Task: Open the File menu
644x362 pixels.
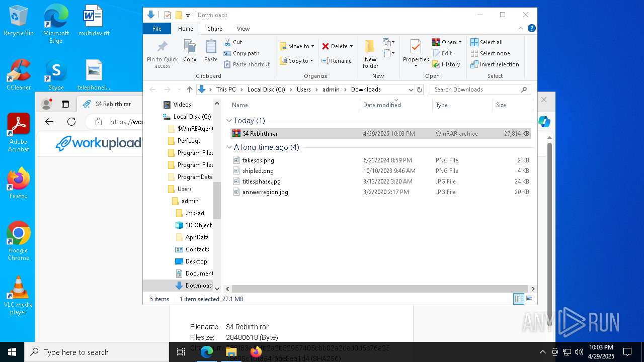Action: coord(157,29)
